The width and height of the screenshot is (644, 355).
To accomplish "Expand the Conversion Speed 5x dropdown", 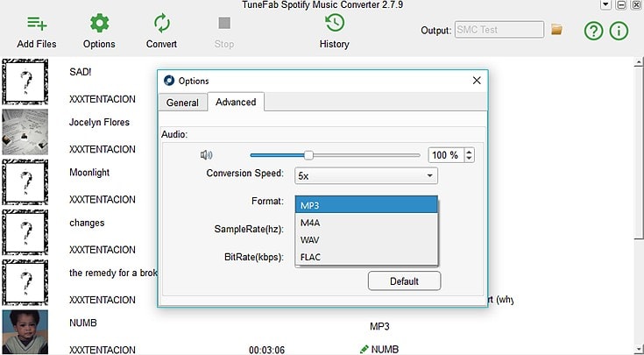I will (366, 176).
